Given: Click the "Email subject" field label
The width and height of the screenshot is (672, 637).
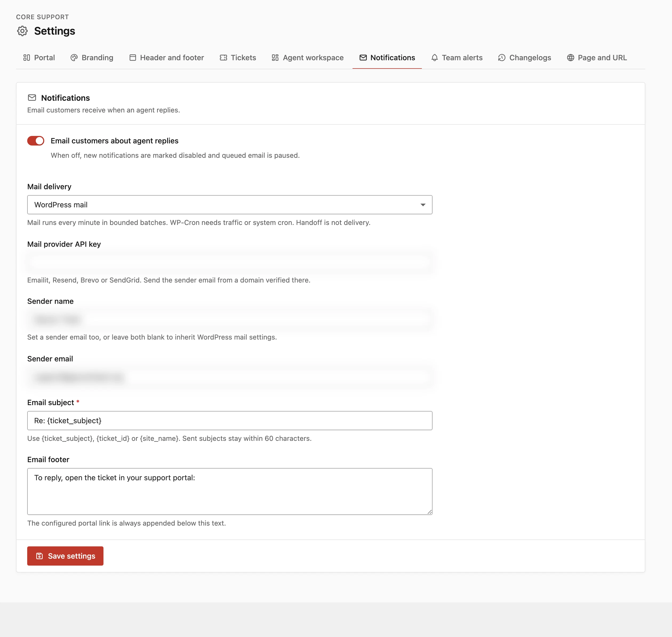Looking at the screenshot, I should pos(51,403).
